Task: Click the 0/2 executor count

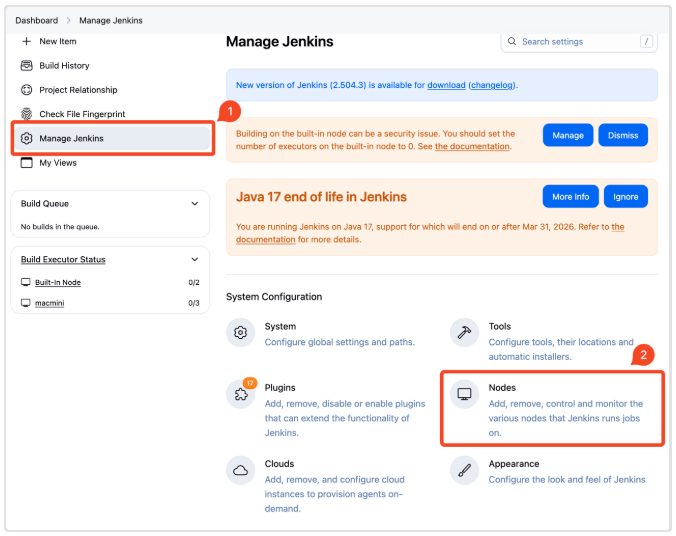Action: (x=194, y=282)
